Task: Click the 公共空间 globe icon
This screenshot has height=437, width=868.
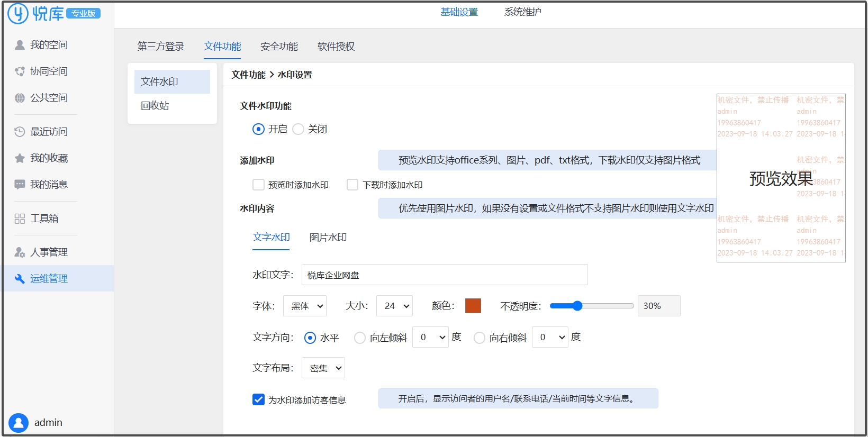Action: pos(20,98)
